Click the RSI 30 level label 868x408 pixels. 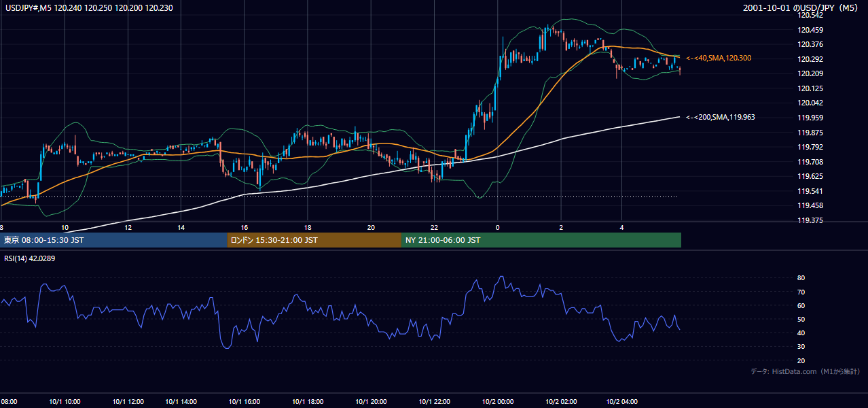point(801,347)
